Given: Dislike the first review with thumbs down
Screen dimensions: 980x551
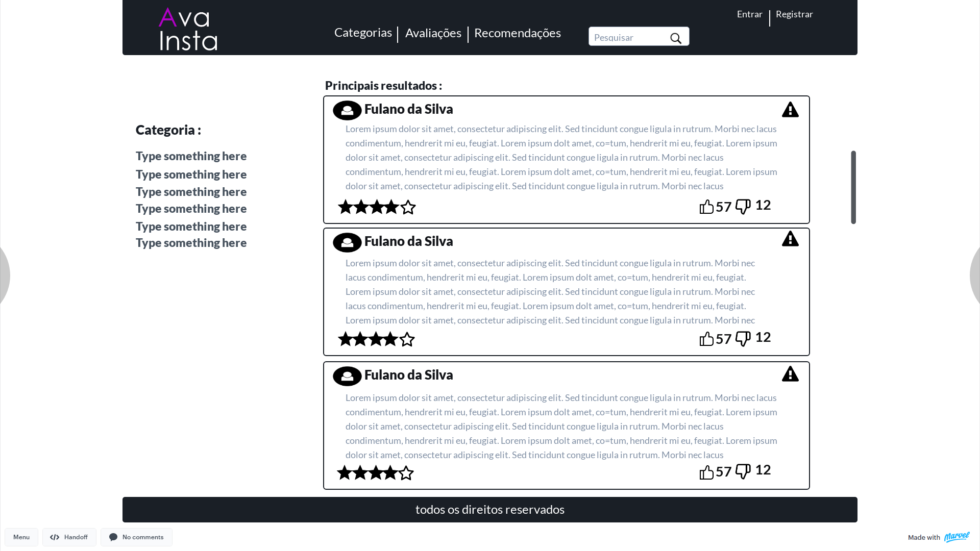Looking at the screenshot, I should click(x=743, y=207).
